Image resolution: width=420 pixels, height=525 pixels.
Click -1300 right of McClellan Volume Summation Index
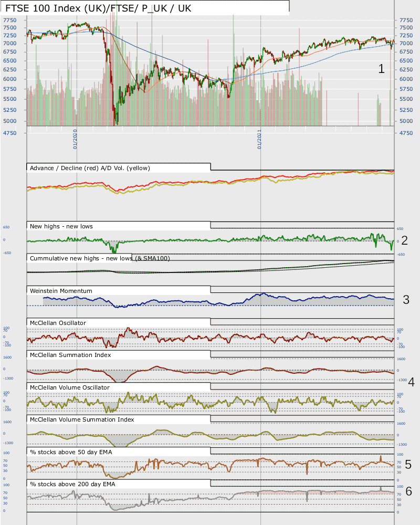click(x=402, y=445)
